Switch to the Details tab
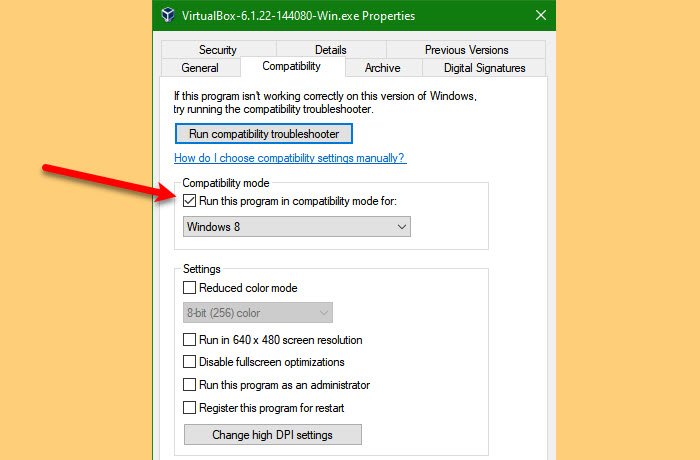This screenshot has height=460, width=700. [x=331, y=50]
